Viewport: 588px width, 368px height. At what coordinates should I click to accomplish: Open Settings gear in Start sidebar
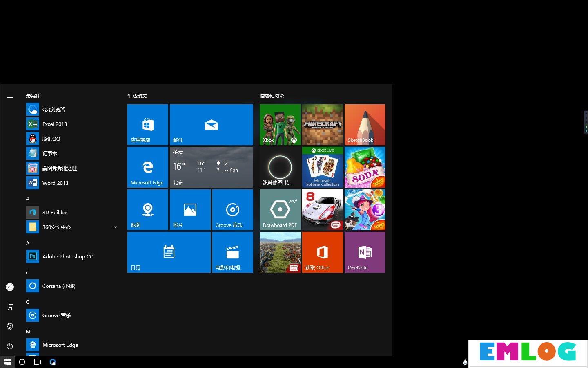pos(10,326)
